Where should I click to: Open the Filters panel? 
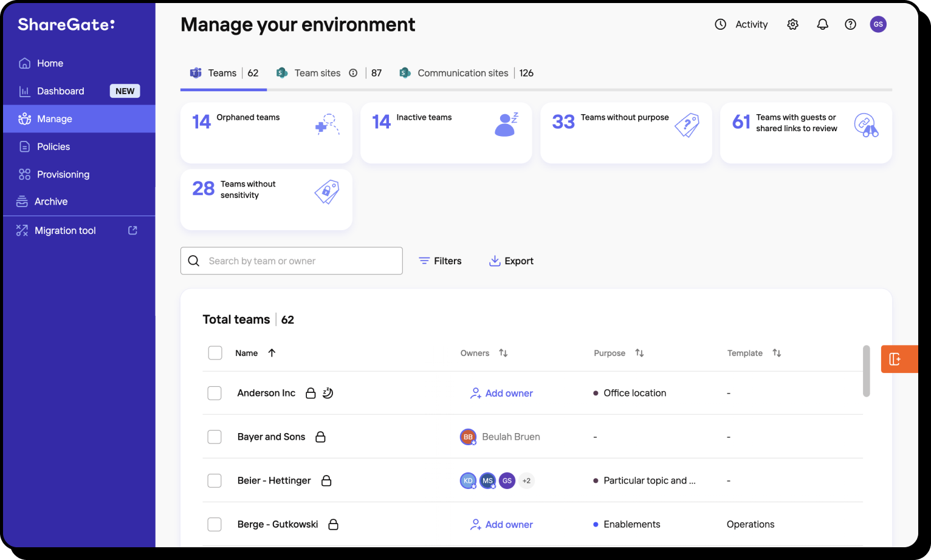click(x=440, y=261)
